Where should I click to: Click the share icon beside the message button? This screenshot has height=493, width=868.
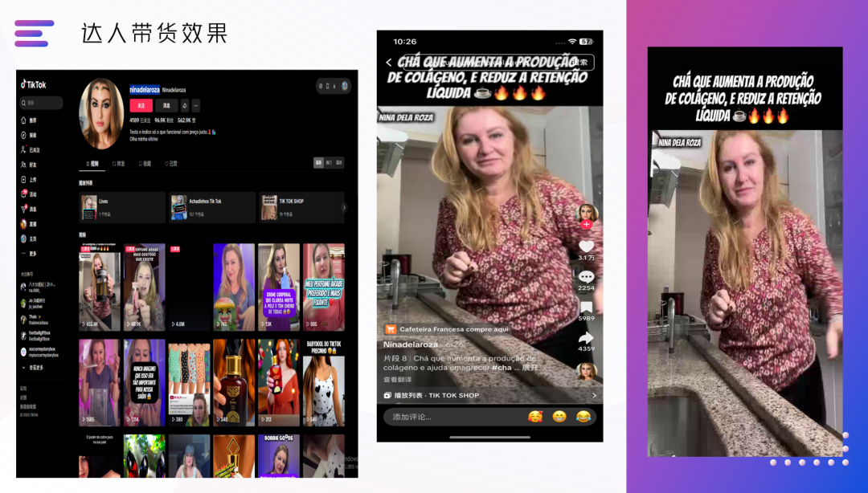pos(184,105)
